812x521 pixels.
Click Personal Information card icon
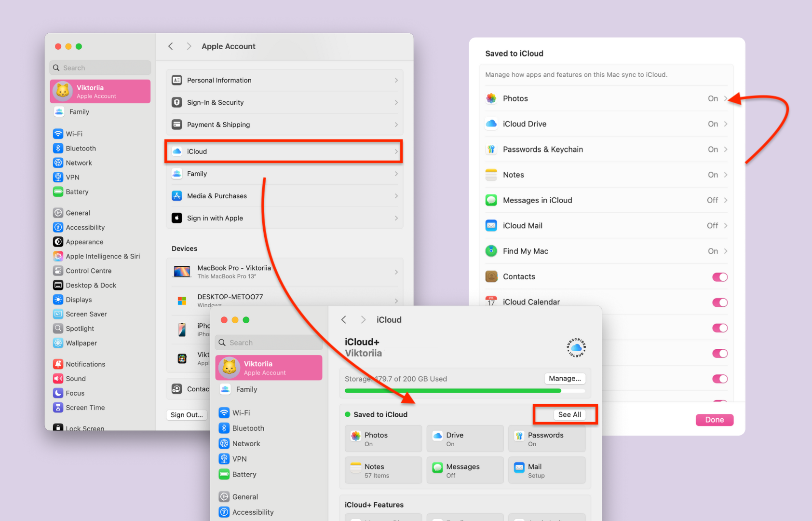click(x=177, y=80)
